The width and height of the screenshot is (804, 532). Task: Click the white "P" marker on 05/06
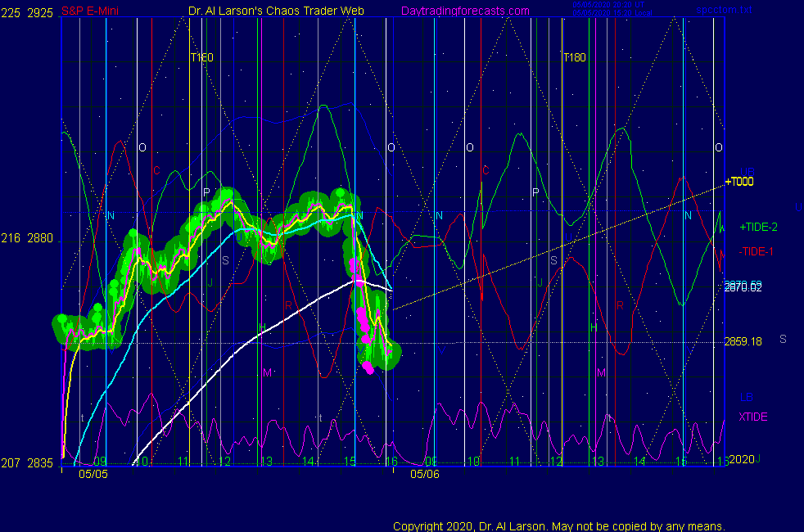pos(535,192)
